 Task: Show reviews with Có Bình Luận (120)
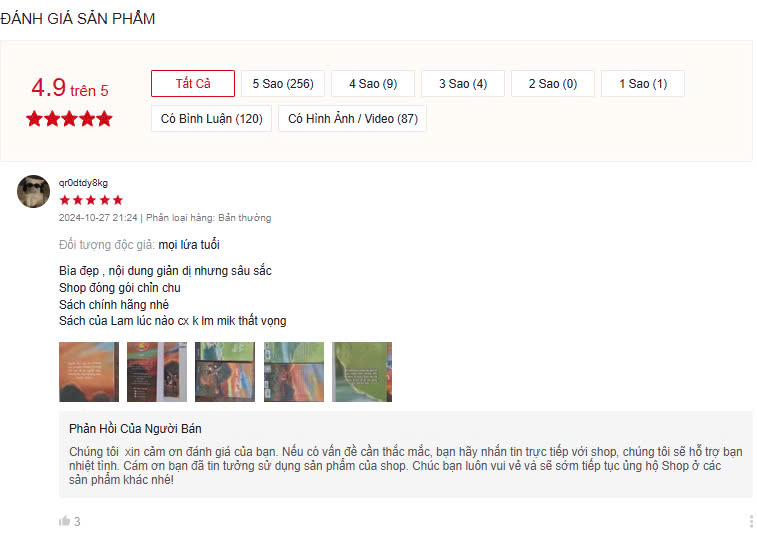(211, 118)
